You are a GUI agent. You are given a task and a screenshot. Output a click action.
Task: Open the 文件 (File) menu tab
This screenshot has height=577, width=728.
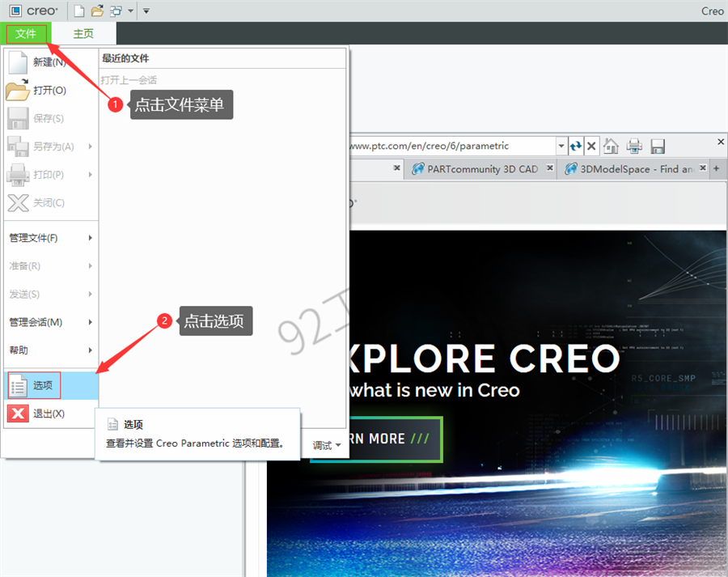click(26, 33)
